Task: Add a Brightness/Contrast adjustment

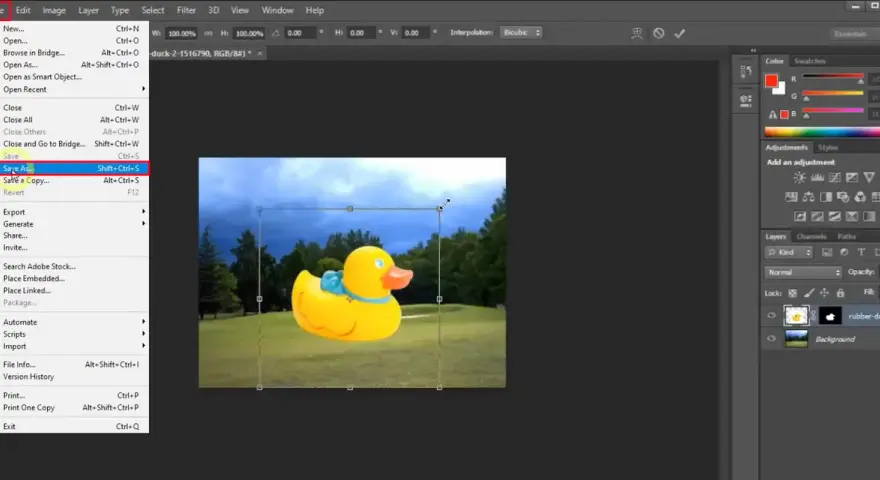Action: [x=799, y=178]
